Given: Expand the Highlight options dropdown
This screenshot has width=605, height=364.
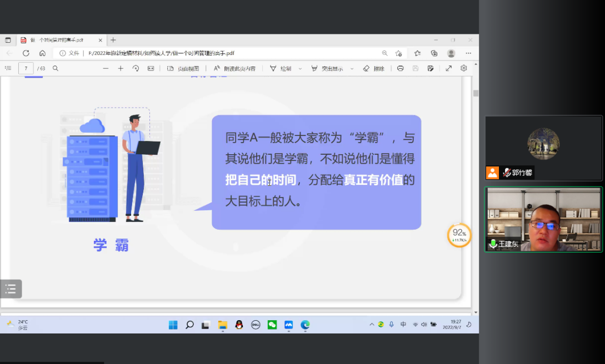Looking at the screenshot, I should pos(352,68).
